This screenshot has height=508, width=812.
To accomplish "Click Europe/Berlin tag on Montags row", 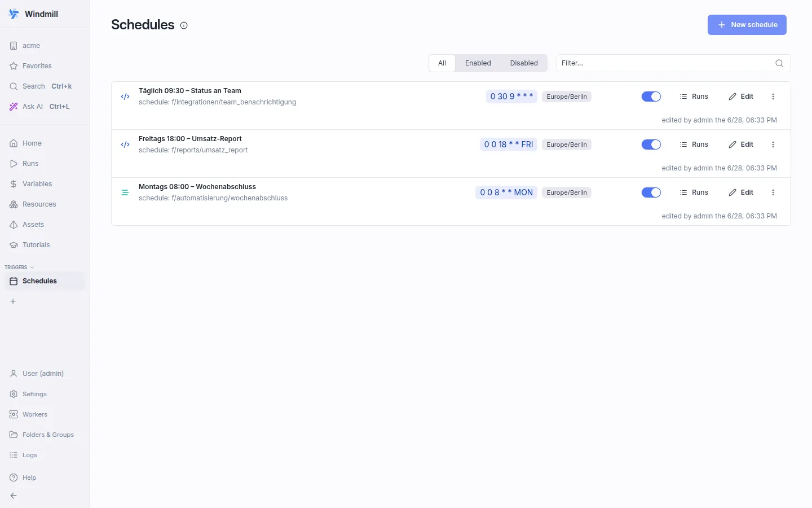I will (x=567, y=192).
